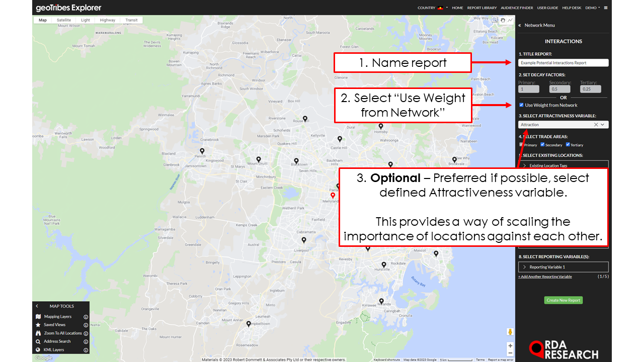Open the COUNTRY dropdown
The height and width of the screenshot is (362, 644).
tap(432, 8)
